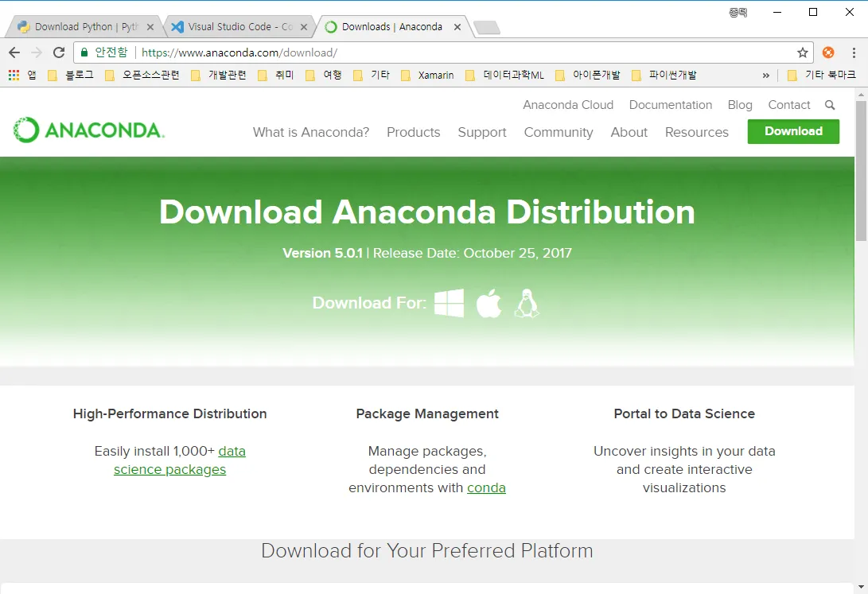Open the Chrome three-dot menu

854,52
